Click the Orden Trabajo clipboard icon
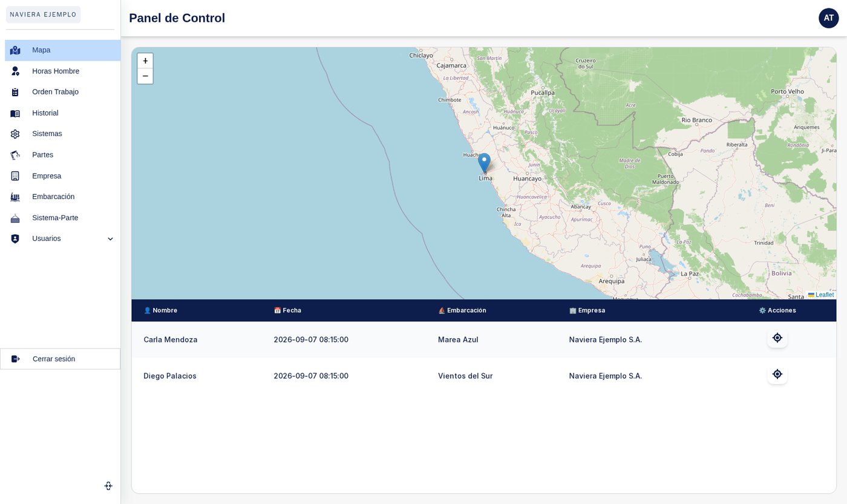The height and width of the screenshot is (504, 847). coord(15,92)
